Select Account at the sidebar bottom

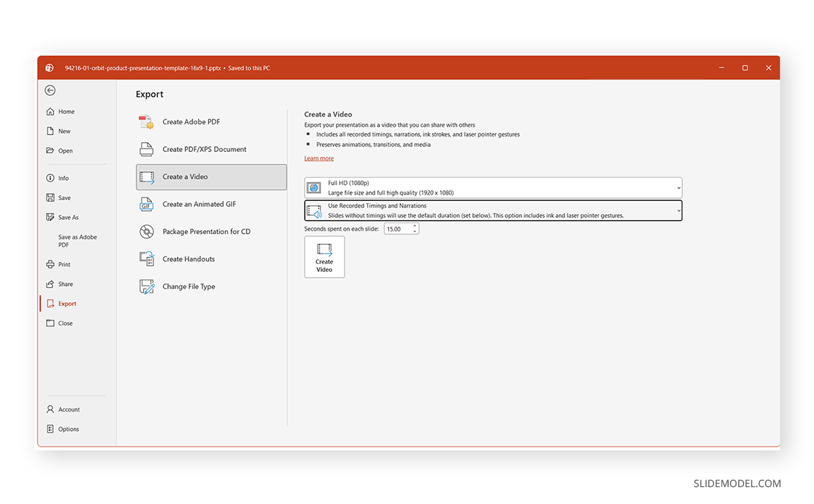click(69, 409)
